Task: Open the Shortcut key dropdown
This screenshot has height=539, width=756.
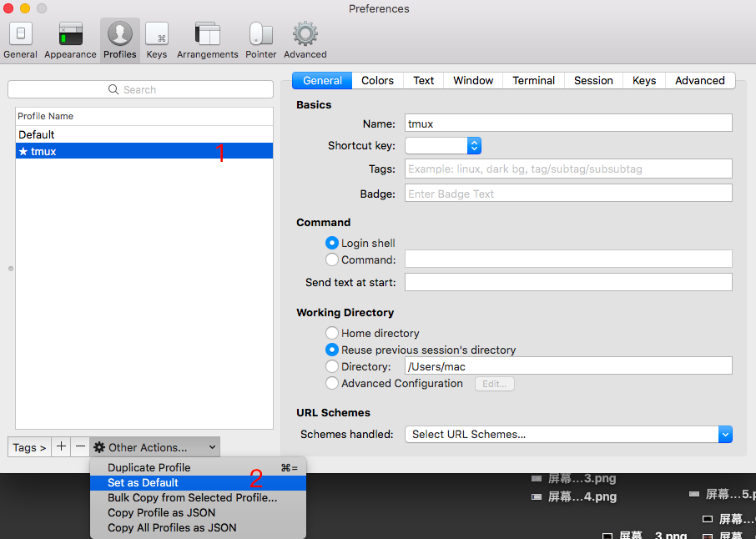Action: (443, 145)
